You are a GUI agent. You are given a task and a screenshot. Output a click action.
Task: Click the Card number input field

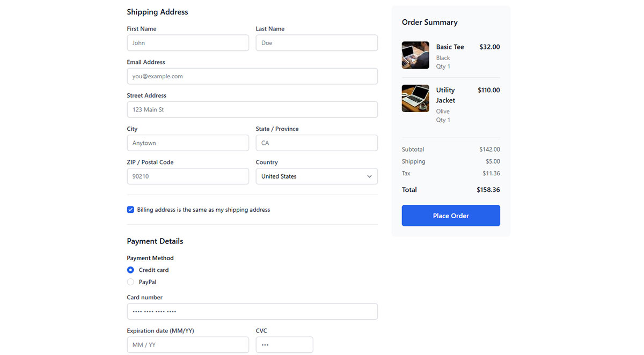tap(252, 311)
